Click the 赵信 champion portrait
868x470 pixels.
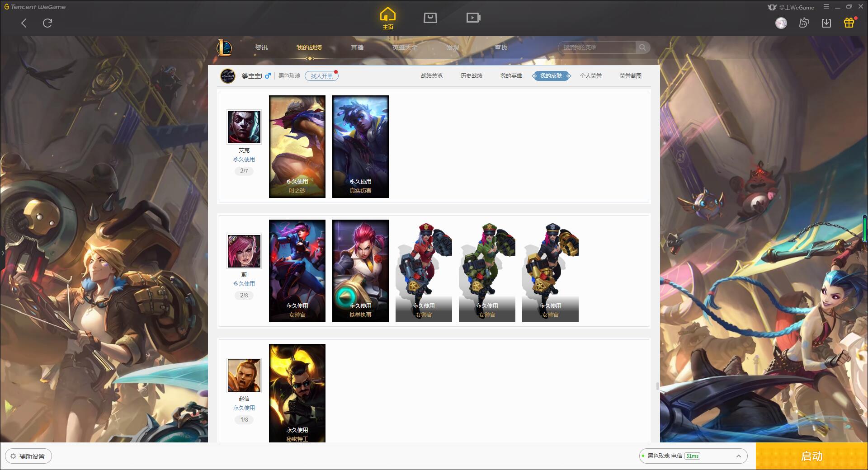click(x=244, y=376)
